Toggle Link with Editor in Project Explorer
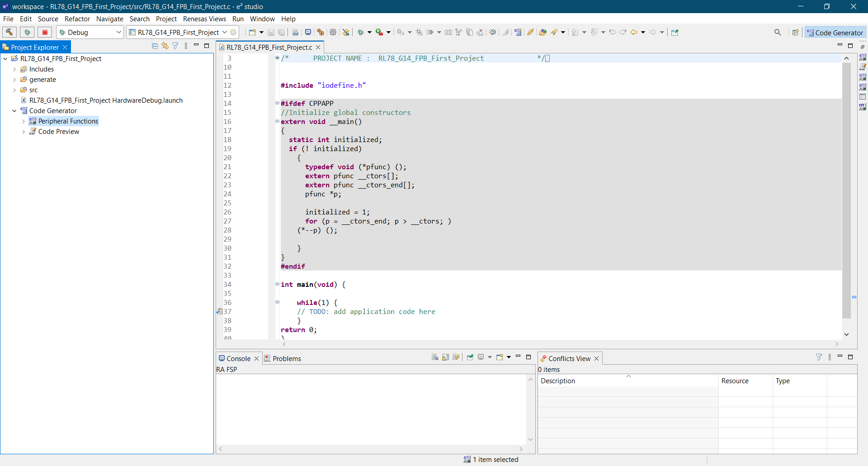Screen dimensions: 868x466 pyautogui.click(x=165, y=46)
